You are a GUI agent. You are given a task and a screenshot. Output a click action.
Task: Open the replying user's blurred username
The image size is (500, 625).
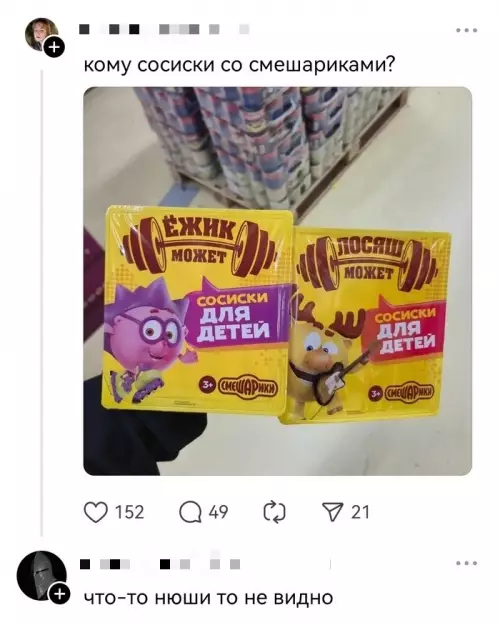pyautogui.click(x=160, y=564)
